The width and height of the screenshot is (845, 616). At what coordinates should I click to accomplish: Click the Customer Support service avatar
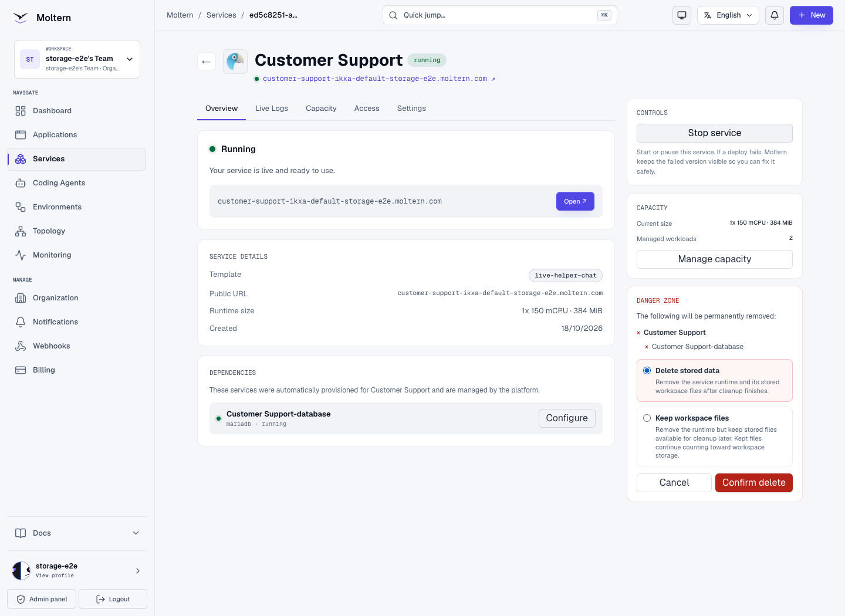click(235, 62)
